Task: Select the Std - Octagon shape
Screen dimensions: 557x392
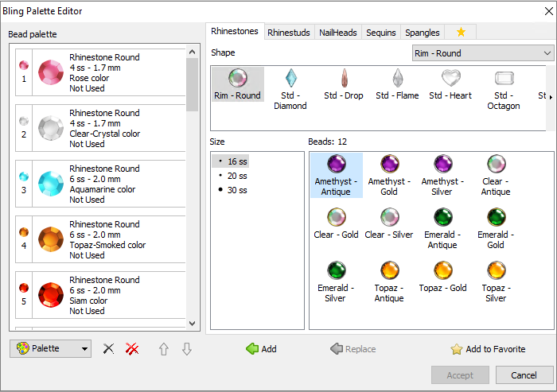Action: (x=504, y=89)
